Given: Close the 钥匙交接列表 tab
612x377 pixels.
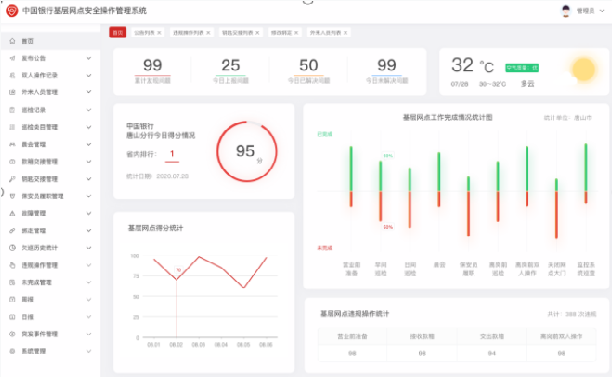Looking at the screenshot, I should [x=257, y=33].
